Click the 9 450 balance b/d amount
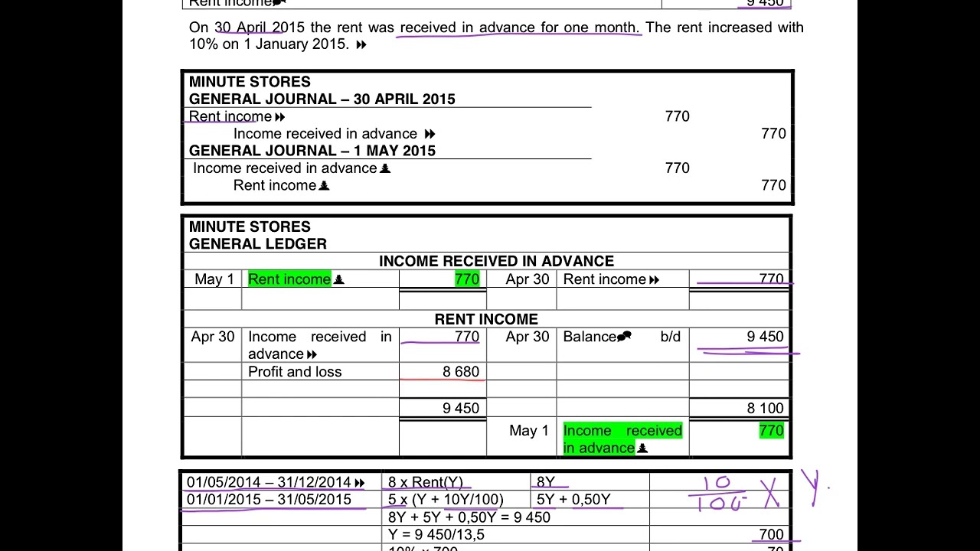 (766, 337)
